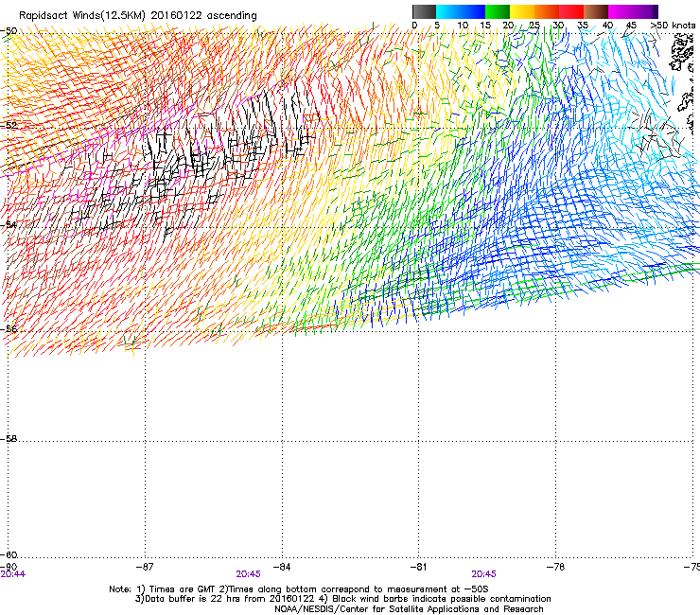Click the brown 35-40 knots legend swatch
The height and width of the screenshot is (615, 700).
pyautogui.click(x=596, y=11)
